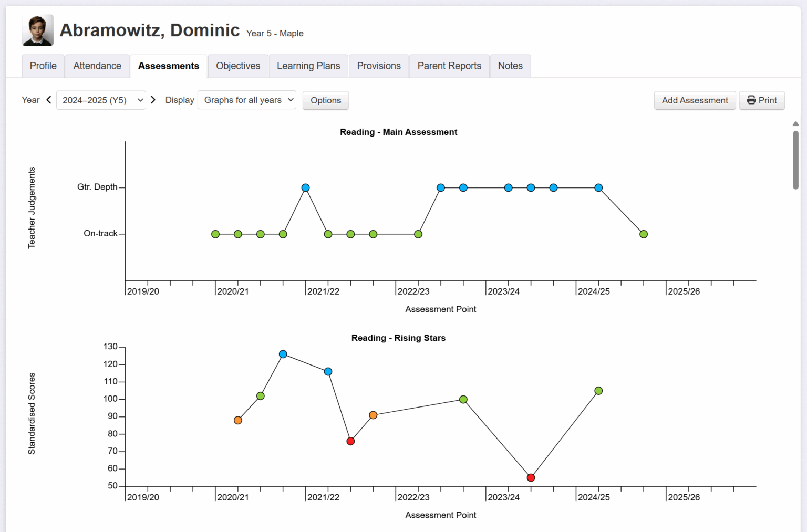Select the highest blue Rising Stars point

[x=283, y=354]
